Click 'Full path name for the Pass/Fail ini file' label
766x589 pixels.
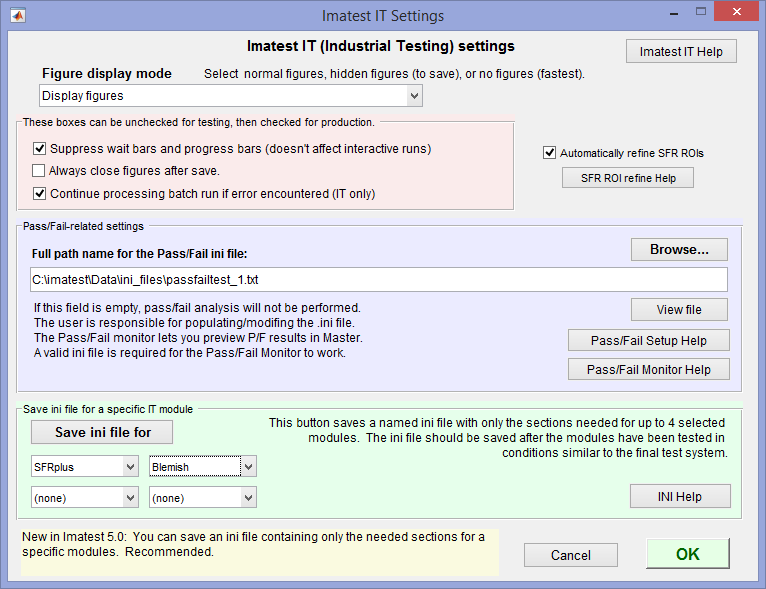point(139,254)
